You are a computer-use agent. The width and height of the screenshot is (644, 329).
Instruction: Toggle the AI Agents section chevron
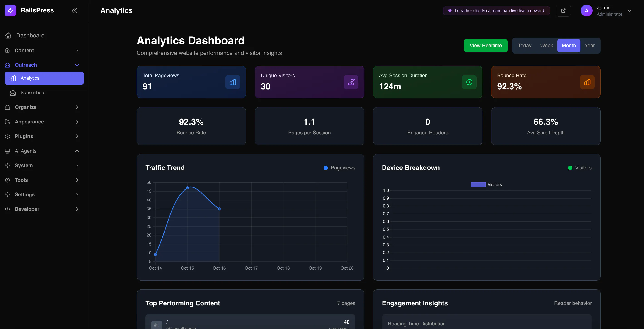click(x=77, y=151)
